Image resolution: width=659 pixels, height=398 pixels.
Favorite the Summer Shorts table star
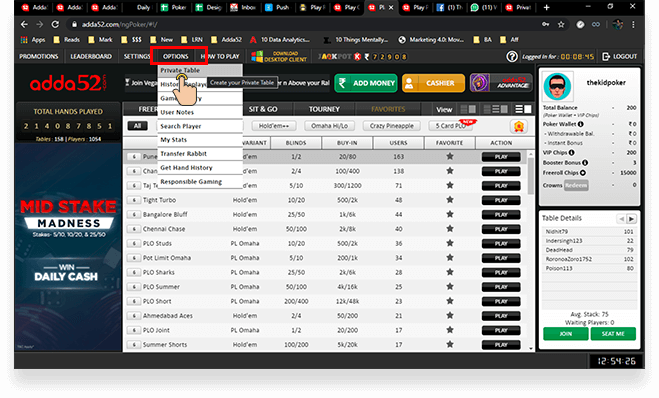tap(450, 344)
